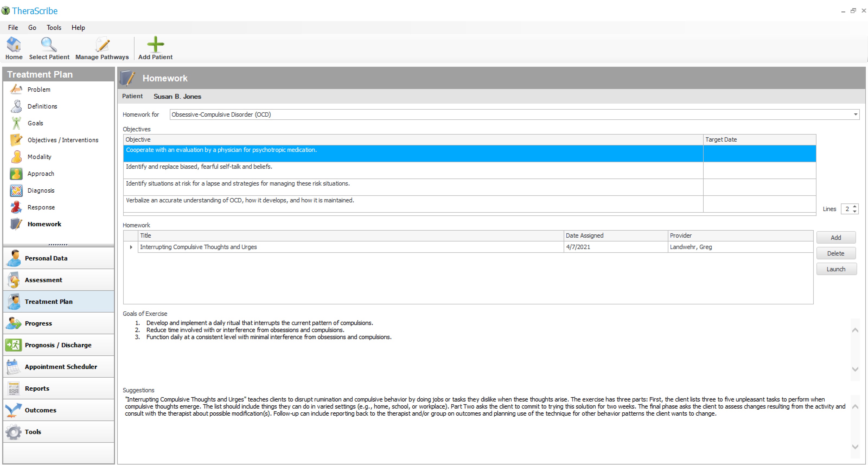Increase the Lines stepper value
This screenshot has height=465, width=868.
[x=855, y=206]
